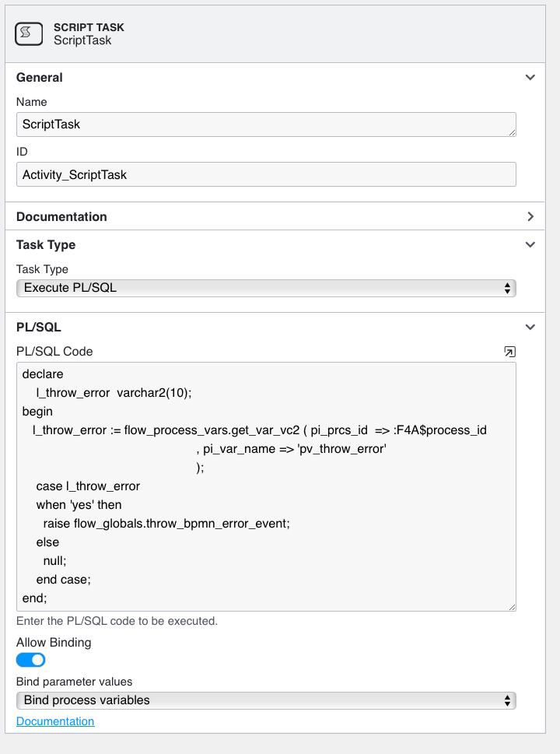Click the Documentation section heading

click(x=61, y=217)
